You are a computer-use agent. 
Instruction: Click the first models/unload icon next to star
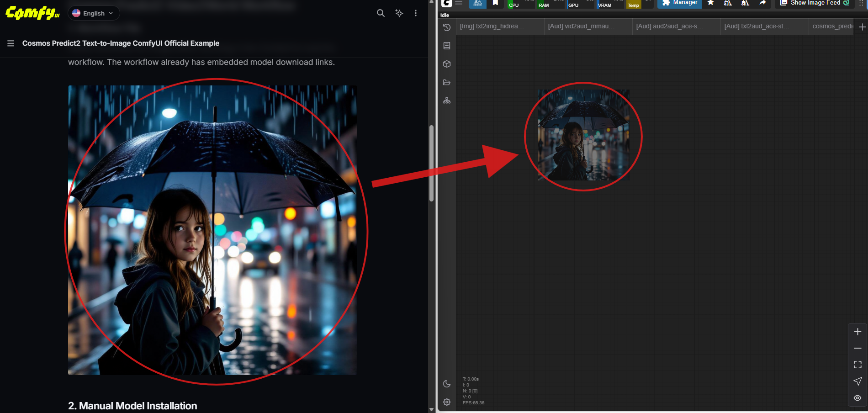[x=728, y=3]
